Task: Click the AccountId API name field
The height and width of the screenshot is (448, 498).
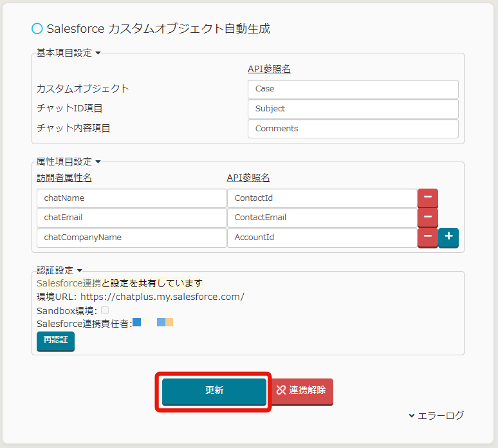Action: coord(322,238)
